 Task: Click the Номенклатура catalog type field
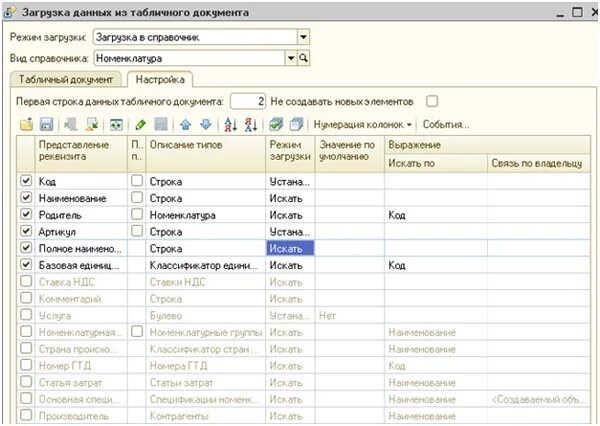pos(189,58)
